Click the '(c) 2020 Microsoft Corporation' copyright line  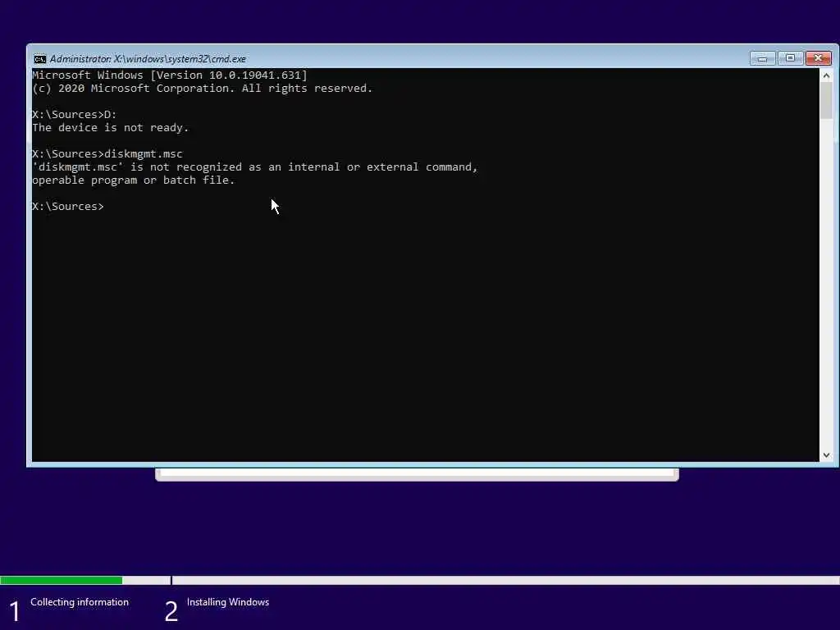point(203,89)
